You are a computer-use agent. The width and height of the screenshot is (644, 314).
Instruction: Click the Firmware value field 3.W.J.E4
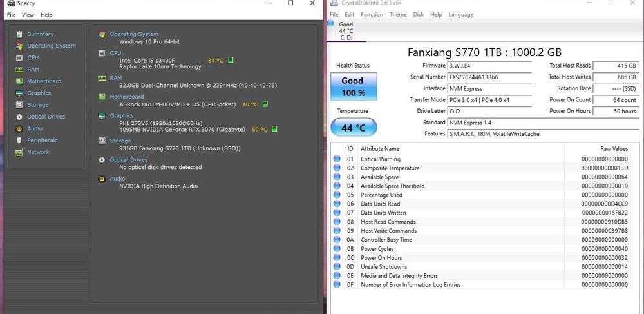pos(489,66)
